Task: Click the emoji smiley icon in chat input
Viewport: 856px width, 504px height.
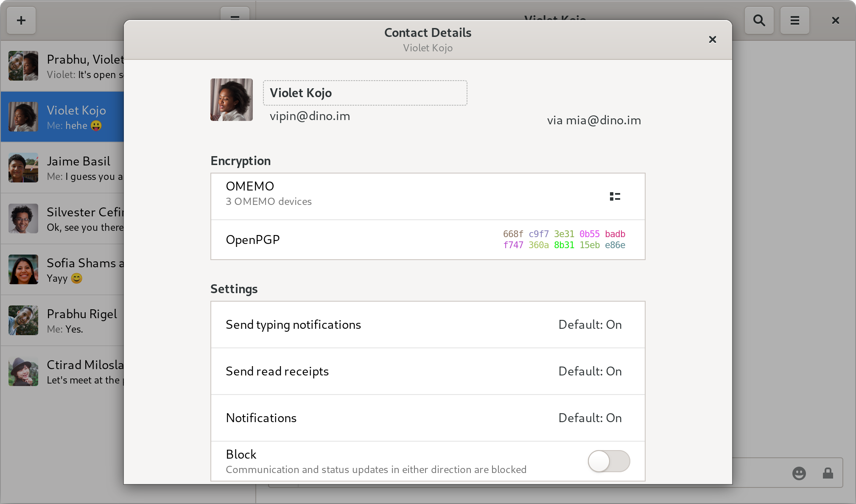Action: (799, 473)
